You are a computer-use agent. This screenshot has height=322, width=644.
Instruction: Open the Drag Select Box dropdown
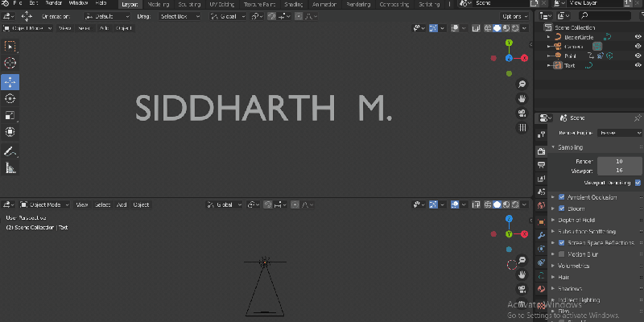[180, 16]
